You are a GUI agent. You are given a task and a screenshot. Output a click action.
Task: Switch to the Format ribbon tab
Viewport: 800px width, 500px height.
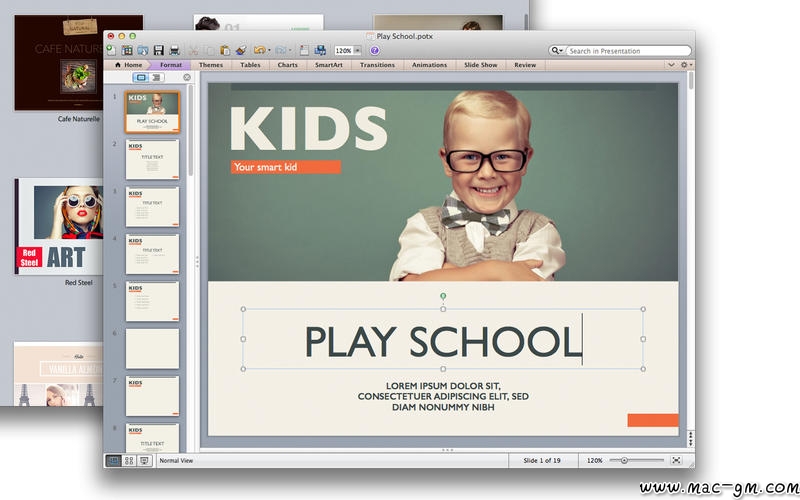(170, 65)
